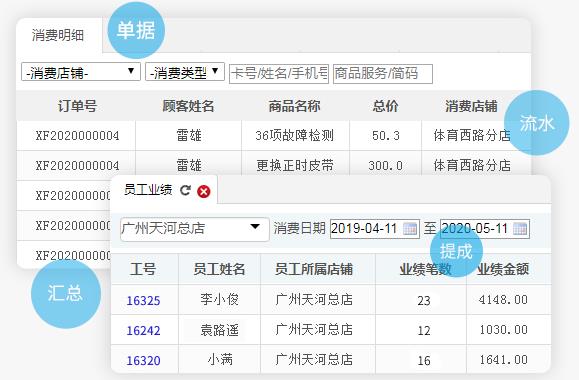Open employee number 16242 link
The width and height of the screenshot is (579, 380).
[x=143, y=330]
